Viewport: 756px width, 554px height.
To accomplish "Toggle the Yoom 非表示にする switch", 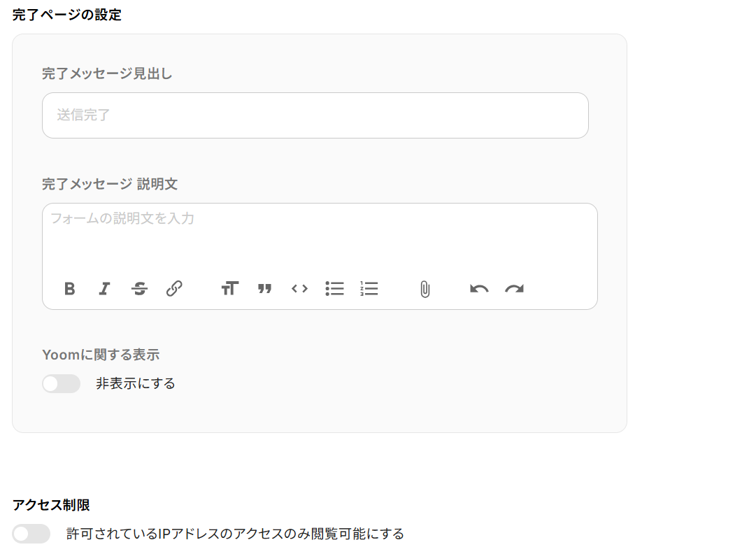I will pos(62,384).
